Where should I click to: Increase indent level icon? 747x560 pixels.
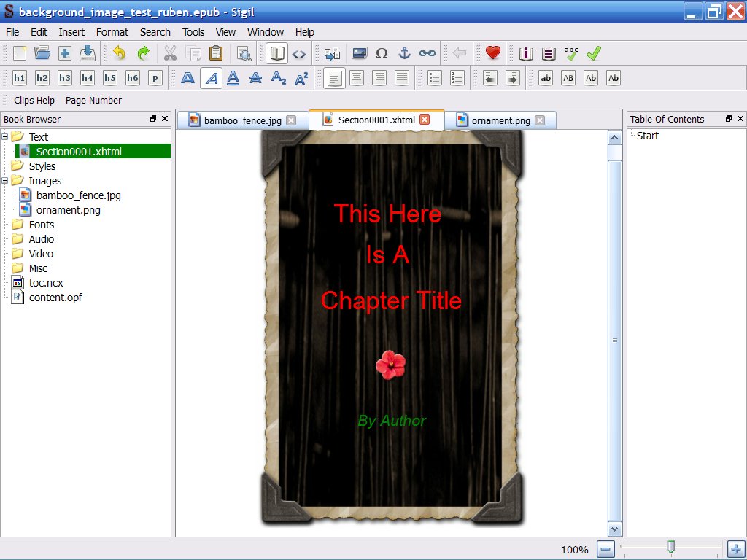[x=513, y=78]
